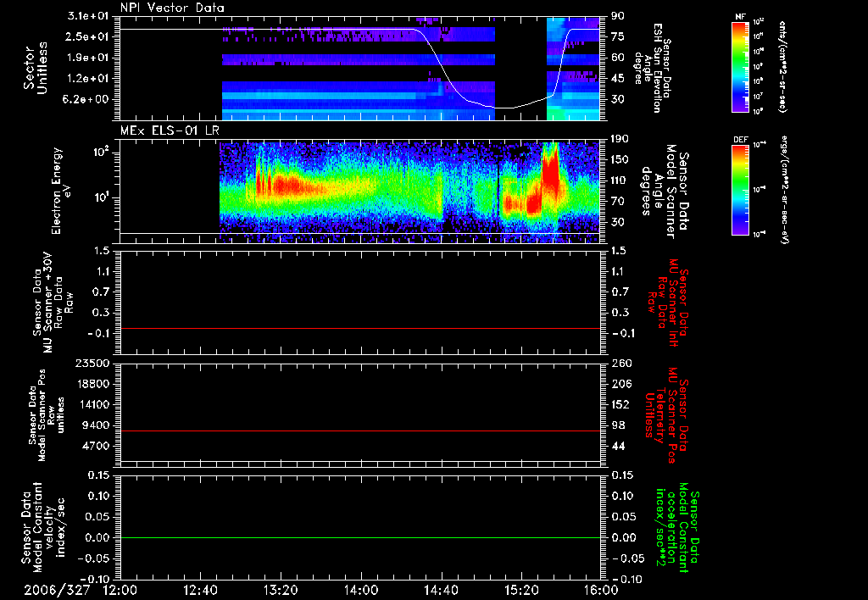Click the 206 telemetry position tick

pos(620,384)
